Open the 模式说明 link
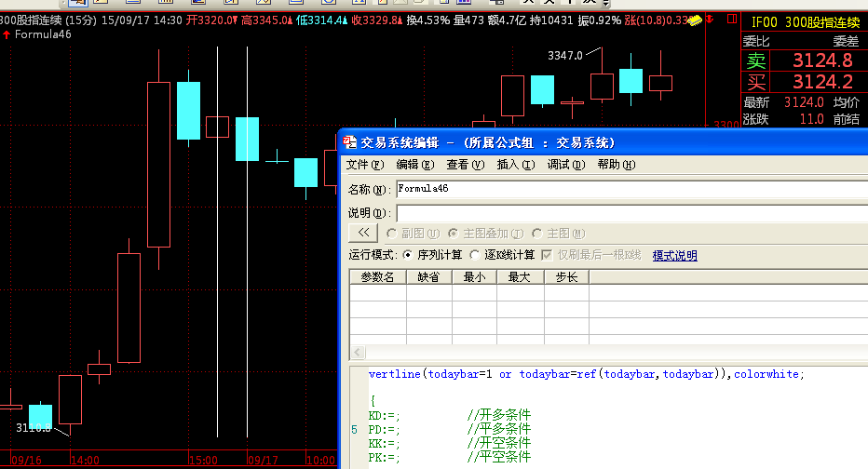 tap(674, 255)
